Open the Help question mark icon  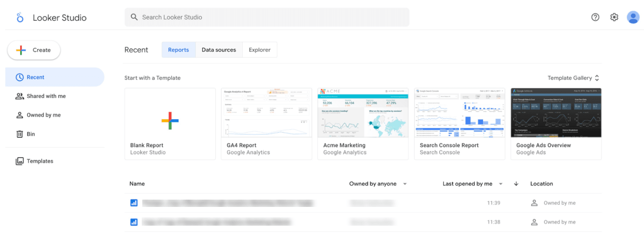click(x=595, y=17)
